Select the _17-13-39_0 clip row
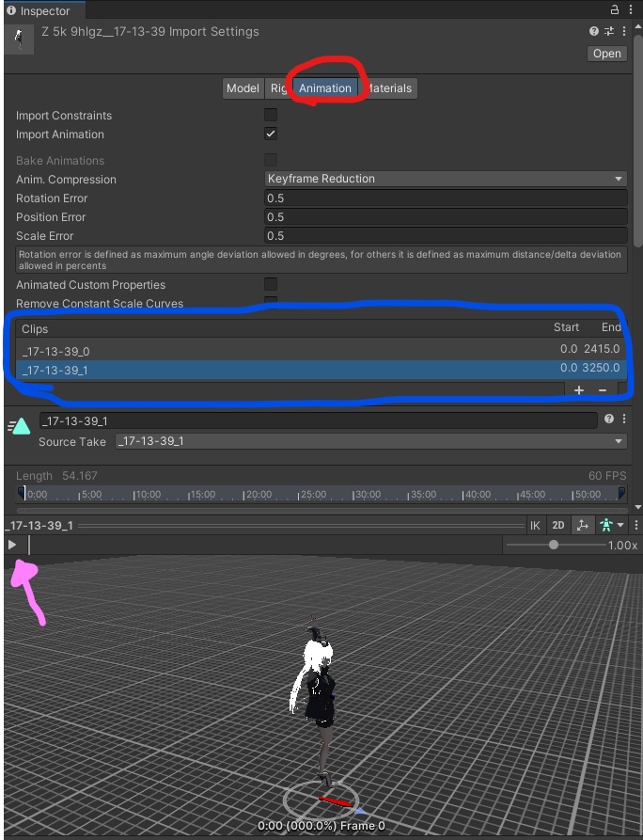The image size is (643, 840). [321, 350]
